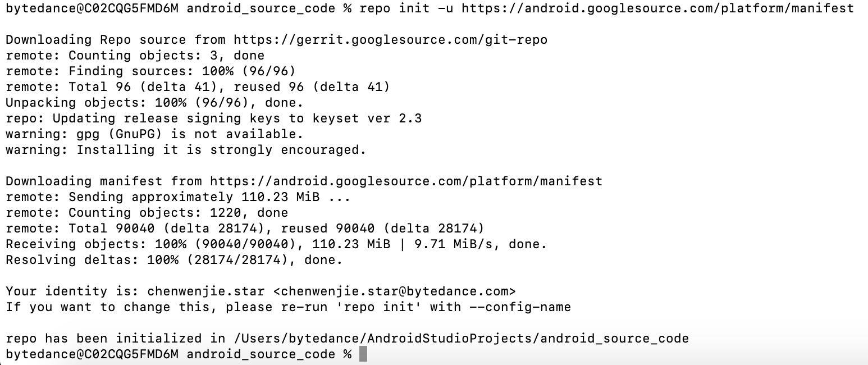868x365 pixels.
Task: Click the manifest URL after 'Downloading manifest from'
Action: tap(406, 181)
